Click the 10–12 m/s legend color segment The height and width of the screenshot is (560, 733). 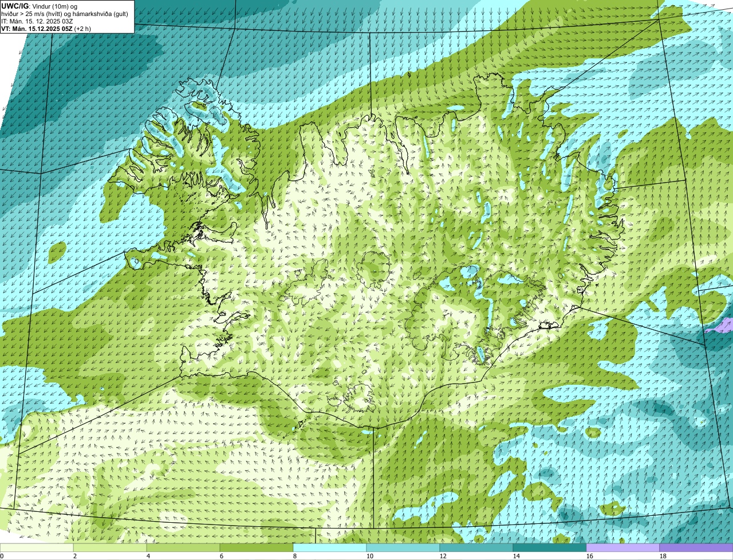tap(403, 548)
